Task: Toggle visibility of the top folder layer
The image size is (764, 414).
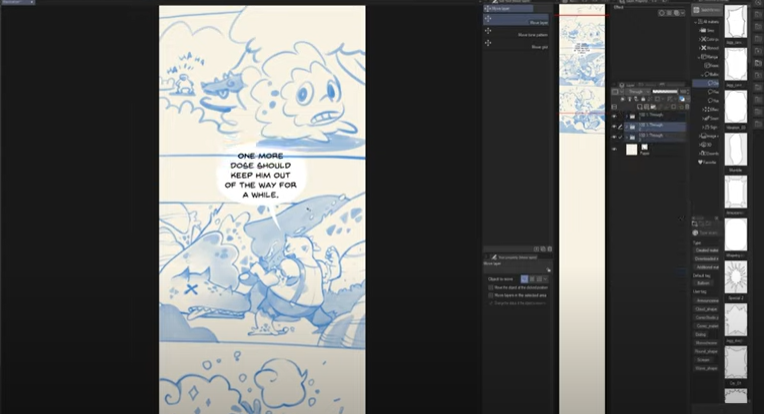Action: click(x=614, y=116)
